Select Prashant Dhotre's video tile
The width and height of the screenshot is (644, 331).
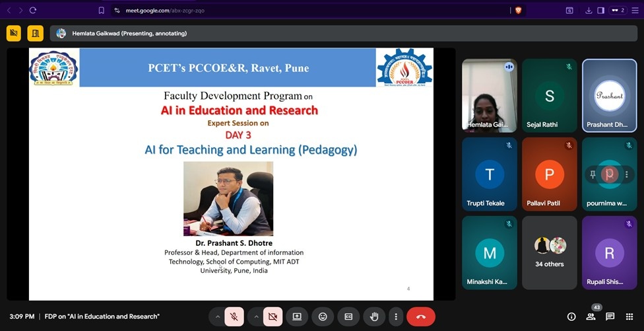(609, 96)
